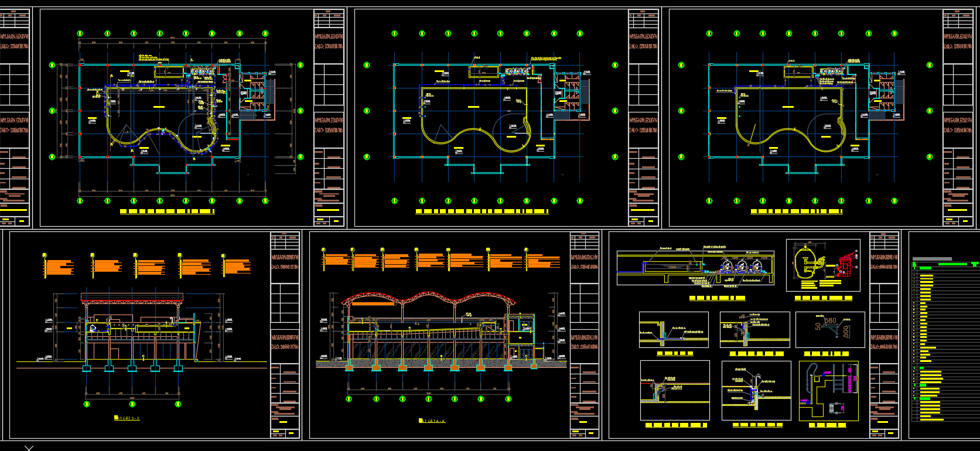Viewport: 980px width, 451px height.
Task: Select the flat red roof in the 3 - 3 section
Action: [x=132, y=298]
